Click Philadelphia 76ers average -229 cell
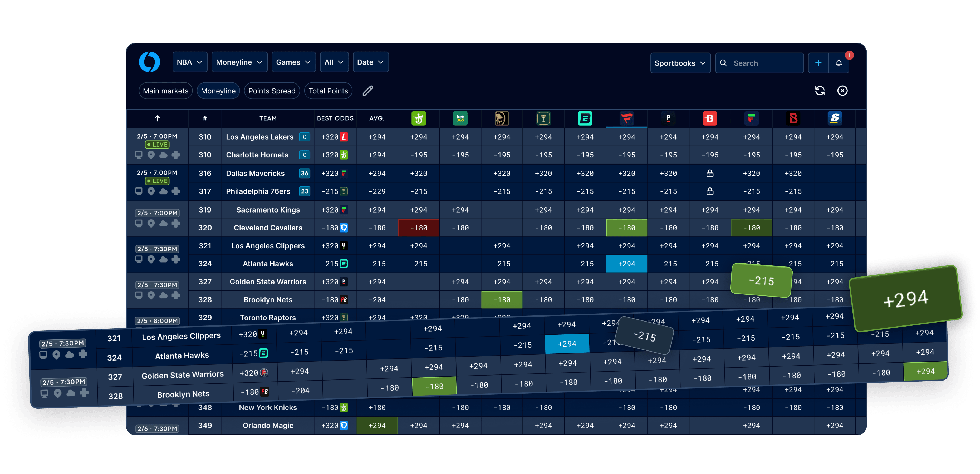This screenshot has width=980, height=474. tap(377, 191)
